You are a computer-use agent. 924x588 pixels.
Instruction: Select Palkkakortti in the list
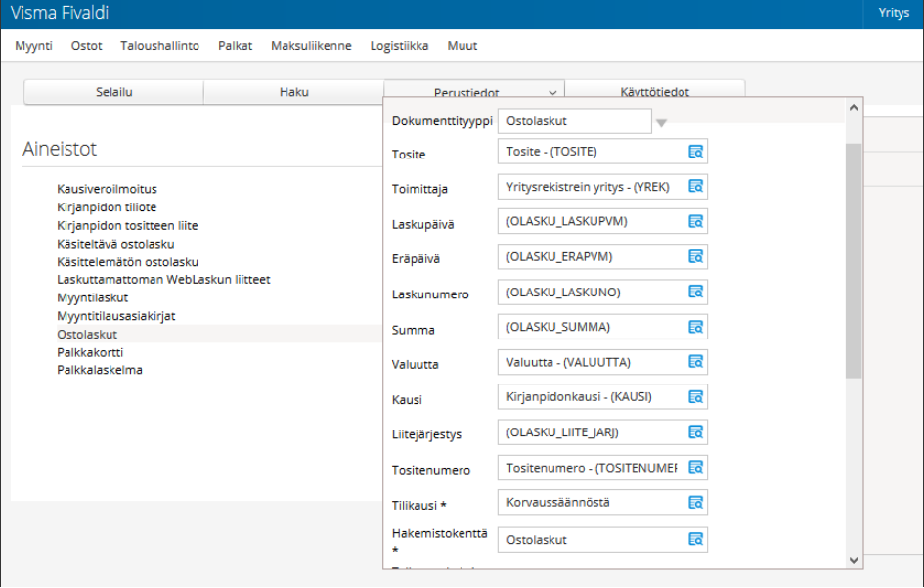tap(90, 352)
